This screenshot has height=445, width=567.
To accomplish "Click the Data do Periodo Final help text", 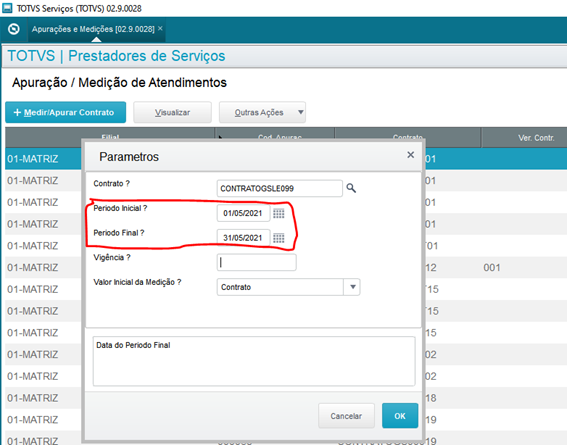I will point(133,345).
